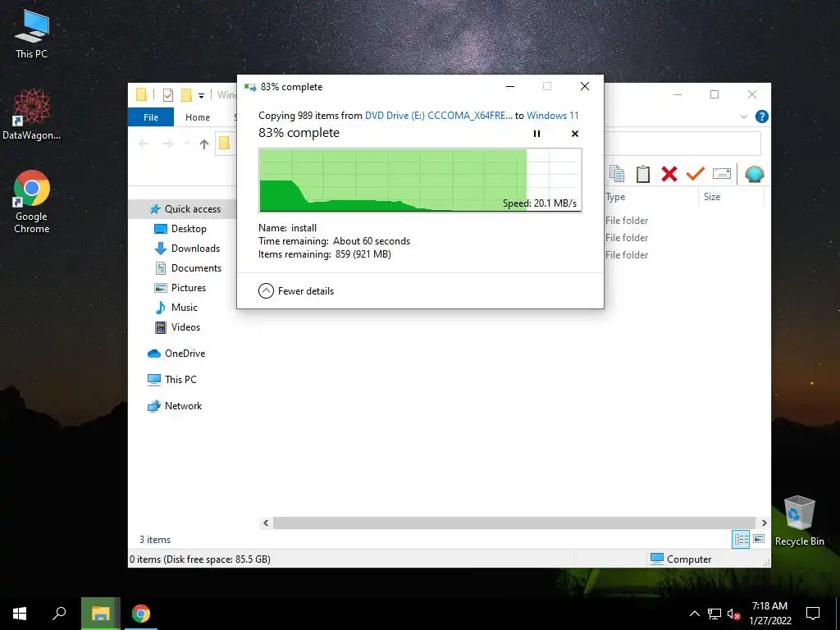
Task: Click New folder icon in quick access toolbar
Action: tap(186, 95)
